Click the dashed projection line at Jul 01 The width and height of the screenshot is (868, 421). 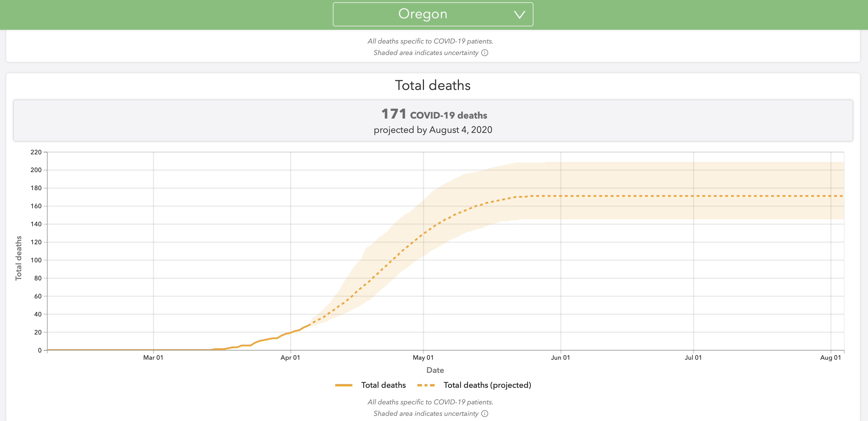[x=694, y=196]
